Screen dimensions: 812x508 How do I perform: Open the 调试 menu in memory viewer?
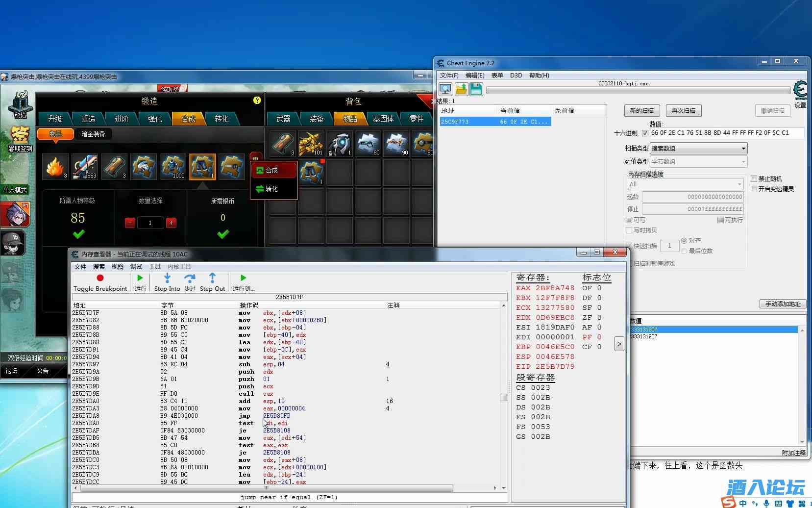(x=136, y=267)
